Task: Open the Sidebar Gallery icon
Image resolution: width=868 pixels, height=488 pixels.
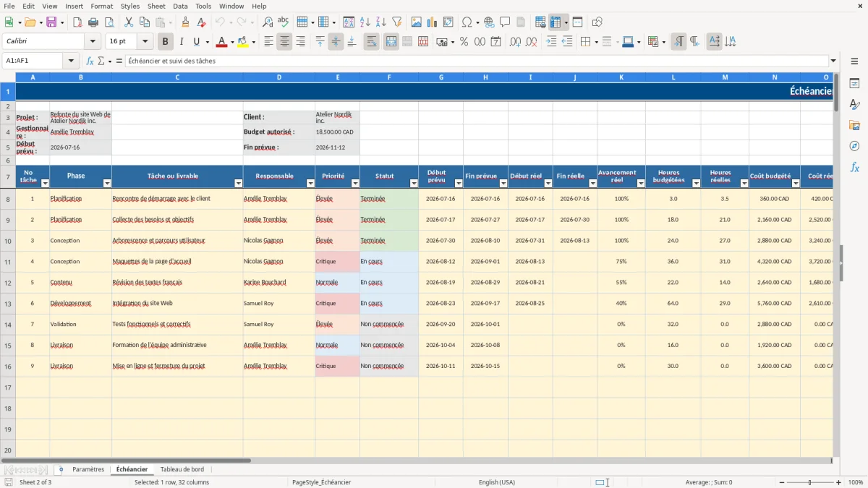Action: click(854, 126)
